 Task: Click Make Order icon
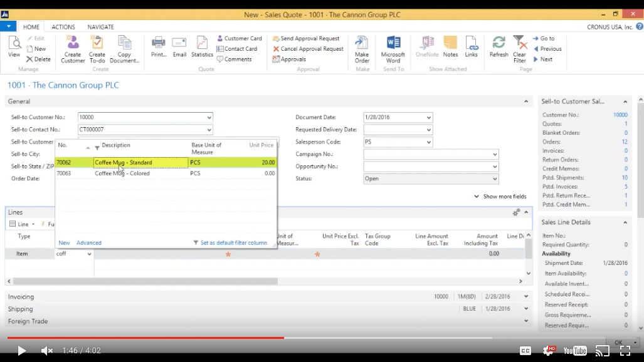click(362, 49)
